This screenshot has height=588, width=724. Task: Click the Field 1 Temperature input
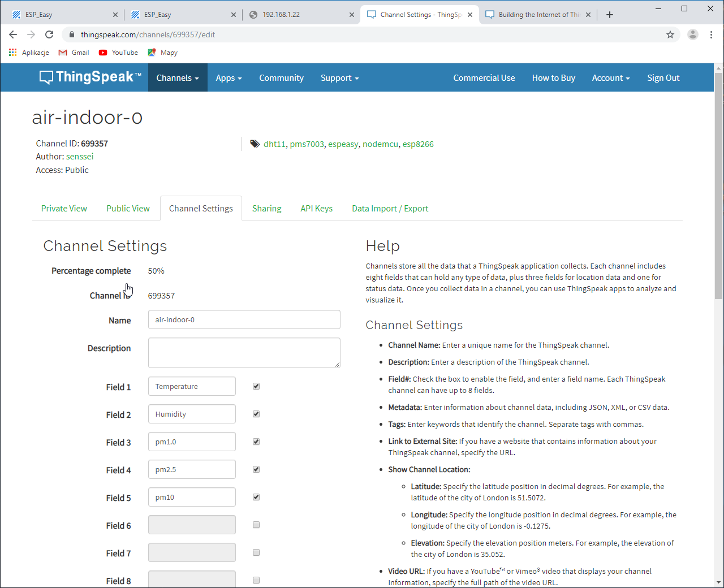tap(192, 386)
